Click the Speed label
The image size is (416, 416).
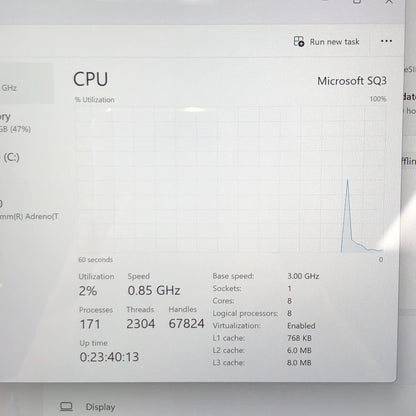pyautogui.click(x=139, y=276)
